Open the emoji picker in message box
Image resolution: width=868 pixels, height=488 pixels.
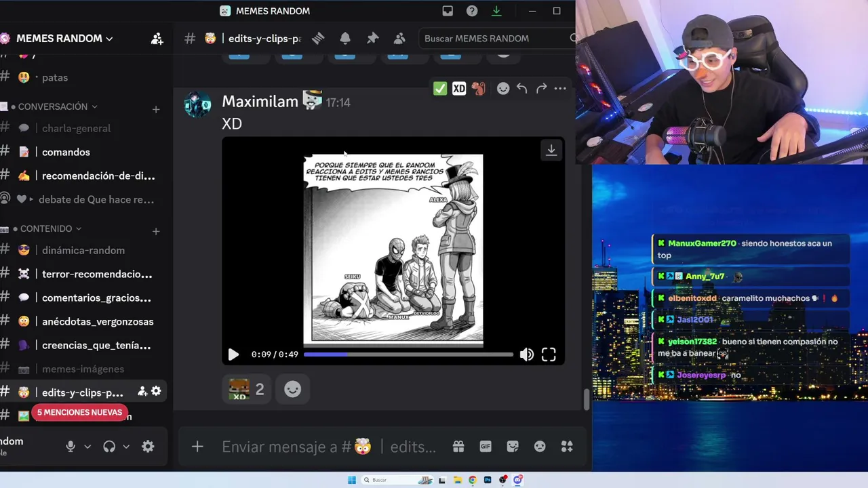pyautogui.click(x=540, y=447)
